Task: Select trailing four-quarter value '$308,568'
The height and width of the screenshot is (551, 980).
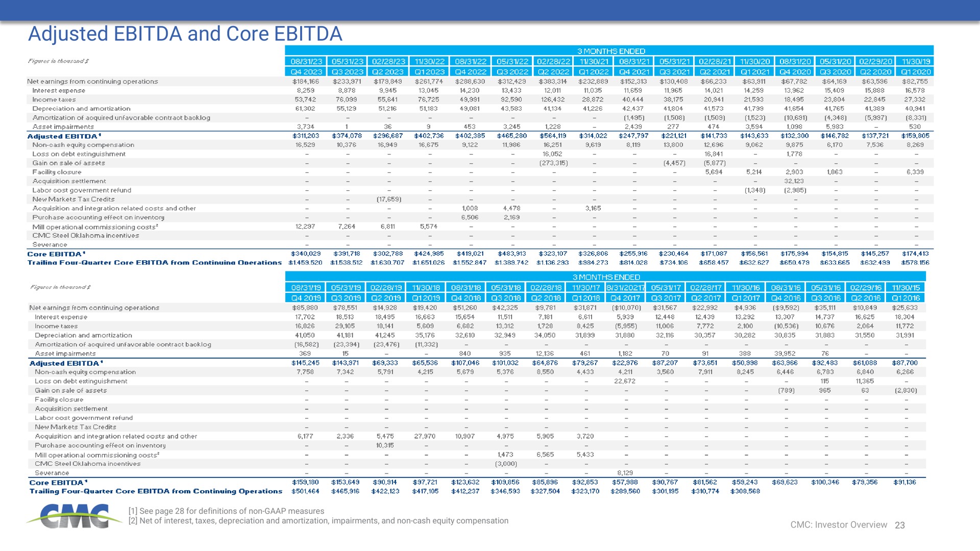Action: [745, 491]
